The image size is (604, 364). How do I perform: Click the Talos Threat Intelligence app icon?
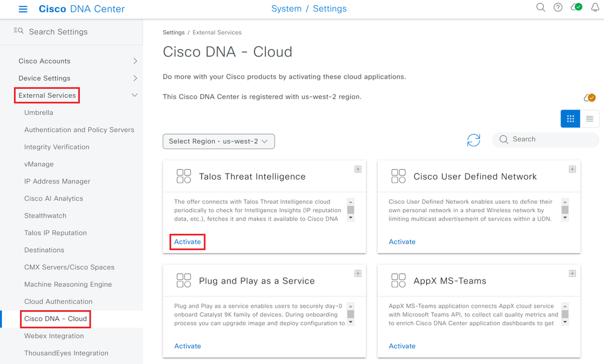tap(184, 176)
